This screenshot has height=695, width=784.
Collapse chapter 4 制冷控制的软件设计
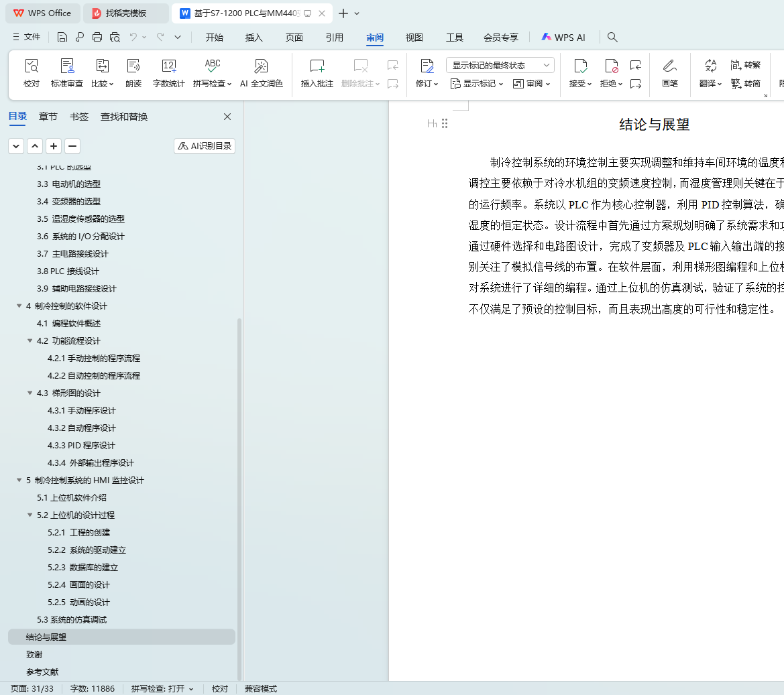[x=19, y=306]
